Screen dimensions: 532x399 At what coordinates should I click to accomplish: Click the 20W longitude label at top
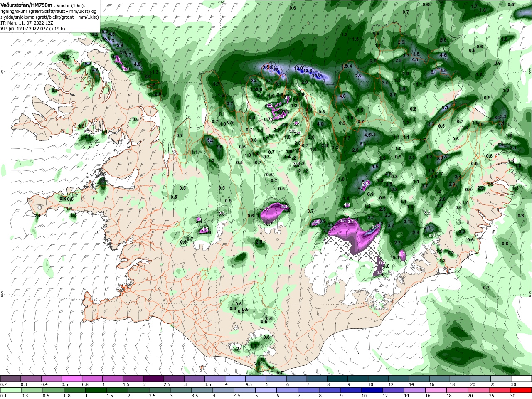221,2
